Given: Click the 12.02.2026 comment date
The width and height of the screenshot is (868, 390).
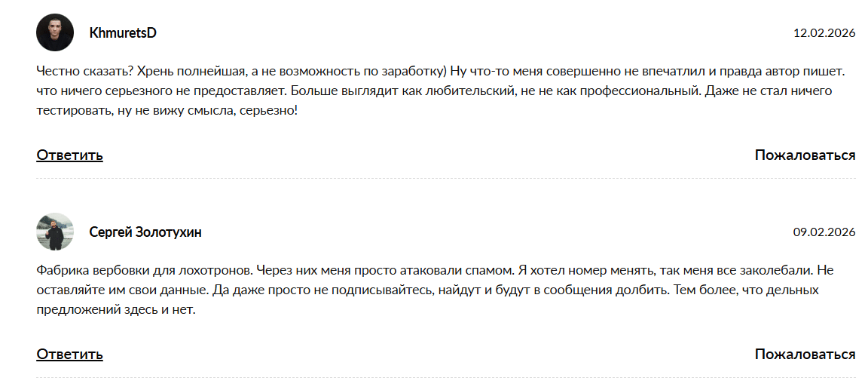Looking at the screenshot, I should pyautogui.click(x=824, y=33).
